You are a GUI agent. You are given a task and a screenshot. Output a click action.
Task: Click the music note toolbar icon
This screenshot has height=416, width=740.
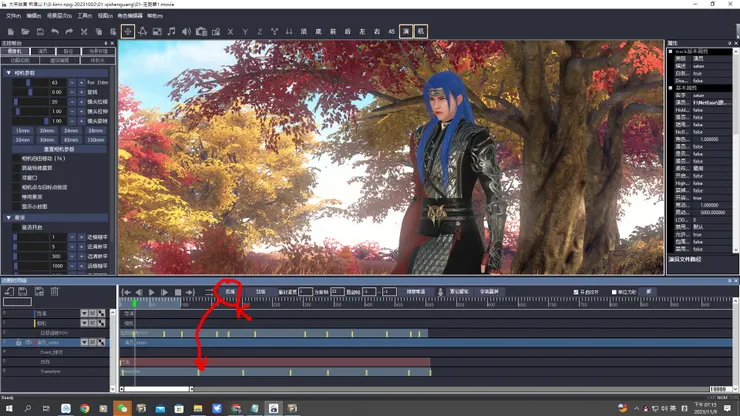171,32
